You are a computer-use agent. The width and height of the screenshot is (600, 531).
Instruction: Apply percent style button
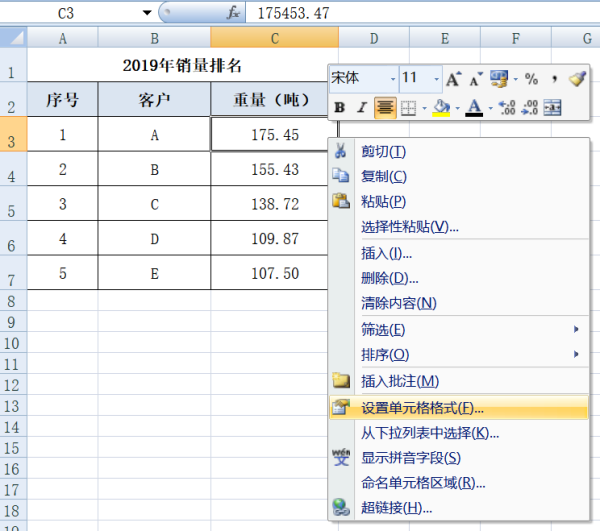click(x=531, y=79)
